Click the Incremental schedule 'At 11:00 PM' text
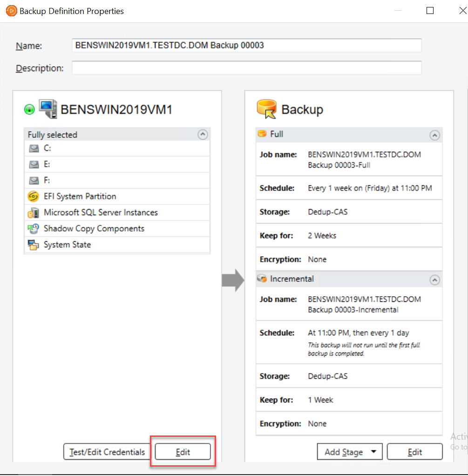This screenshot has width=468, height=476. click(x=359, y=333)
